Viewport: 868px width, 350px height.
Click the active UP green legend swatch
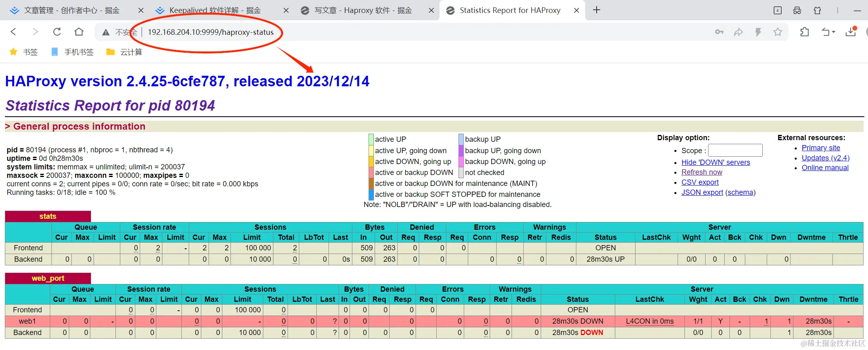pos(371,139)
